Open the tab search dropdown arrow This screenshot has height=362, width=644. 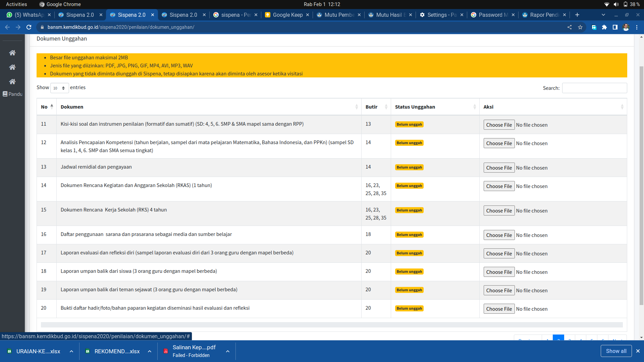(x=603, y=15)
